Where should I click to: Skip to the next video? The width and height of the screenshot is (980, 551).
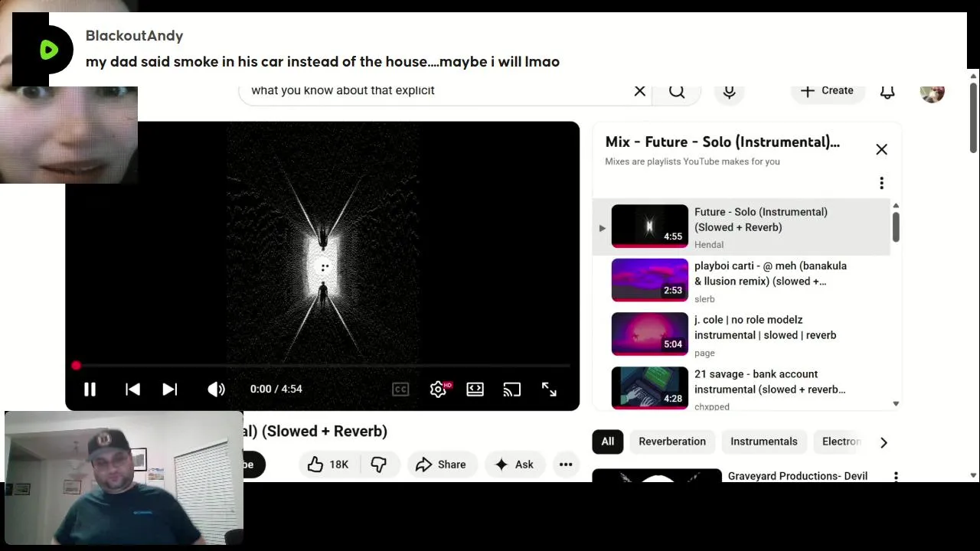pos(170,390)
